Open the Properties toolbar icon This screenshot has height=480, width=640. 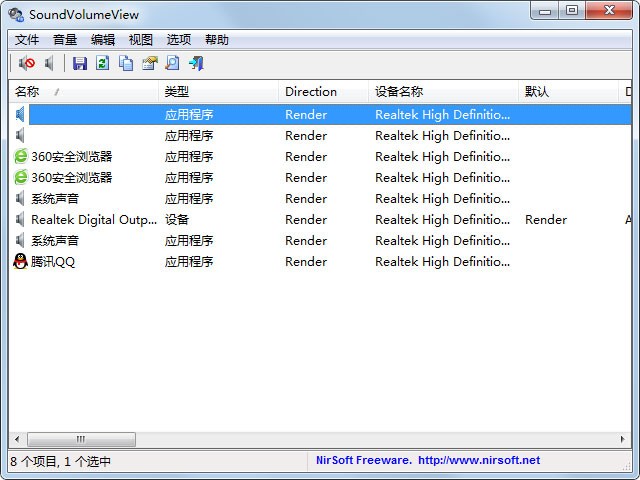coord(149,63)
